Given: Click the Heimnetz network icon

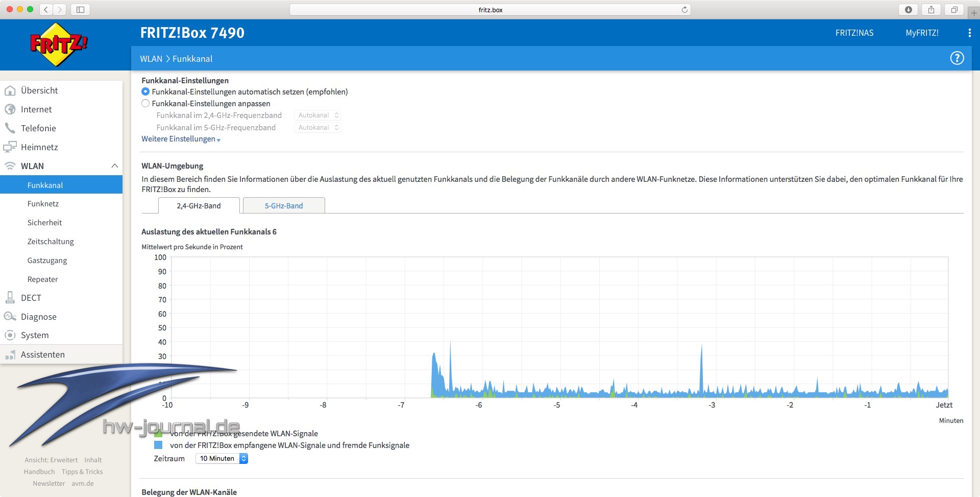Looking at the screenshot, I should [10, 147].
